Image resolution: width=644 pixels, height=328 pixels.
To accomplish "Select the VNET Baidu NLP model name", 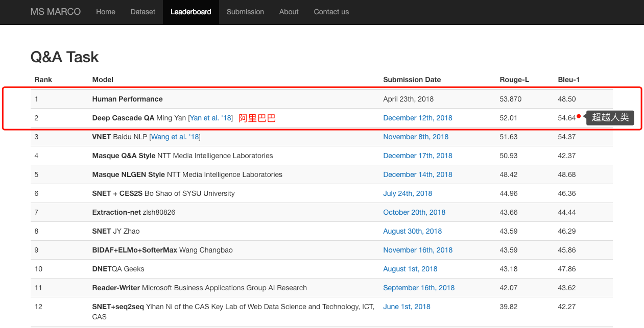I will pyautogui.click(x=120, y=137).
